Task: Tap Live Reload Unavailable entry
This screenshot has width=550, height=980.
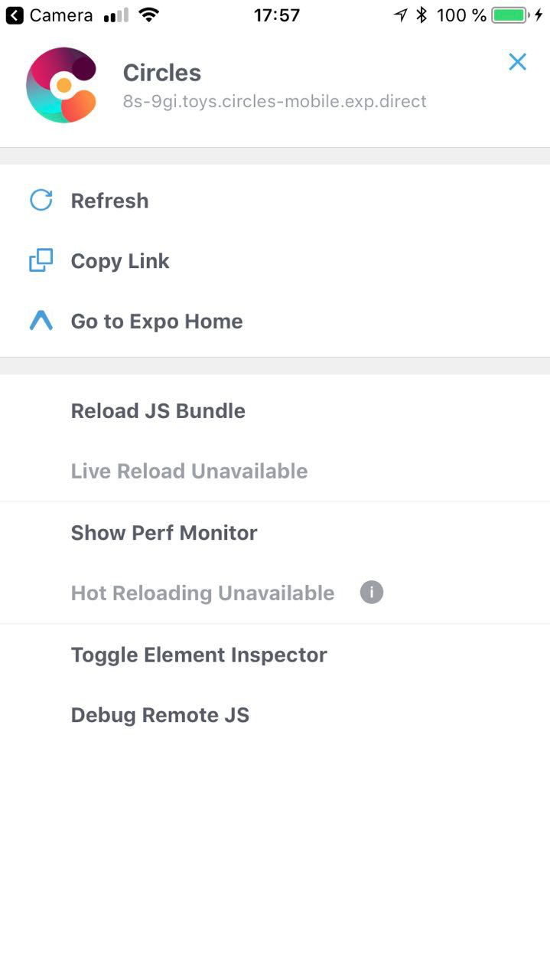Action: (189, 470)
